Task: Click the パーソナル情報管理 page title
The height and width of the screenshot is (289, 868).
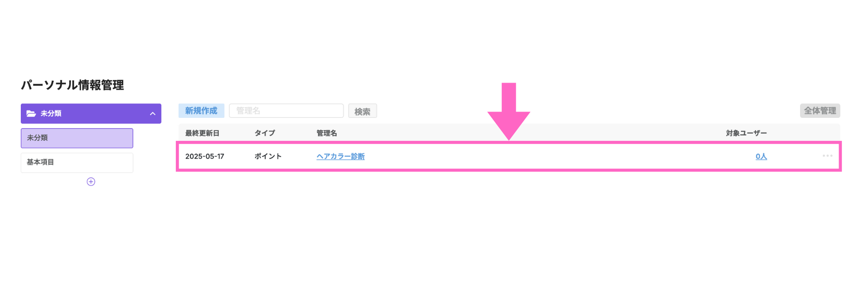Action: (72, 85)
